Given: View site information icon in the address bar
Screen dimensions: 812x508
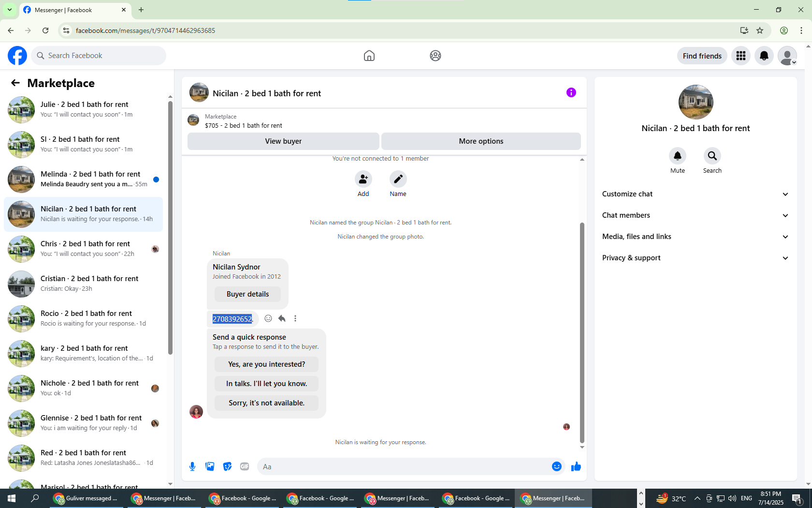Looking at the screenshot, I should coord(66,30).
